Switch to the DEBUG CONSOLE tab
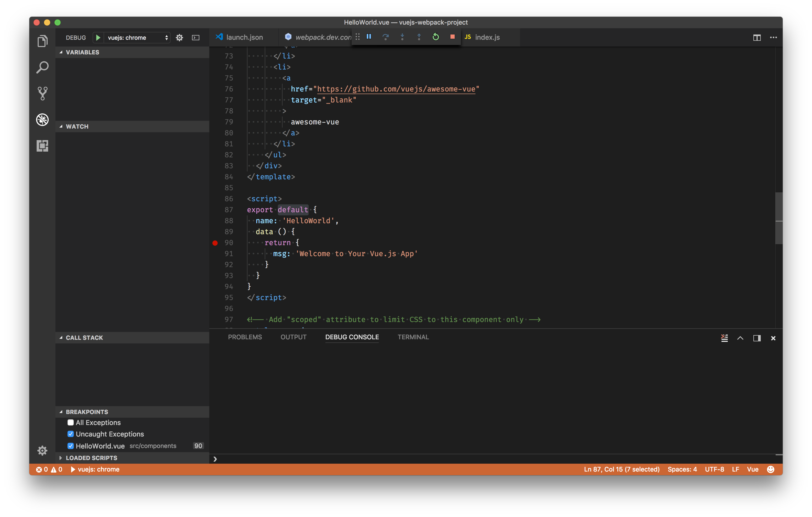The height and width of the screenshot is (517, 812). point(352,337)
